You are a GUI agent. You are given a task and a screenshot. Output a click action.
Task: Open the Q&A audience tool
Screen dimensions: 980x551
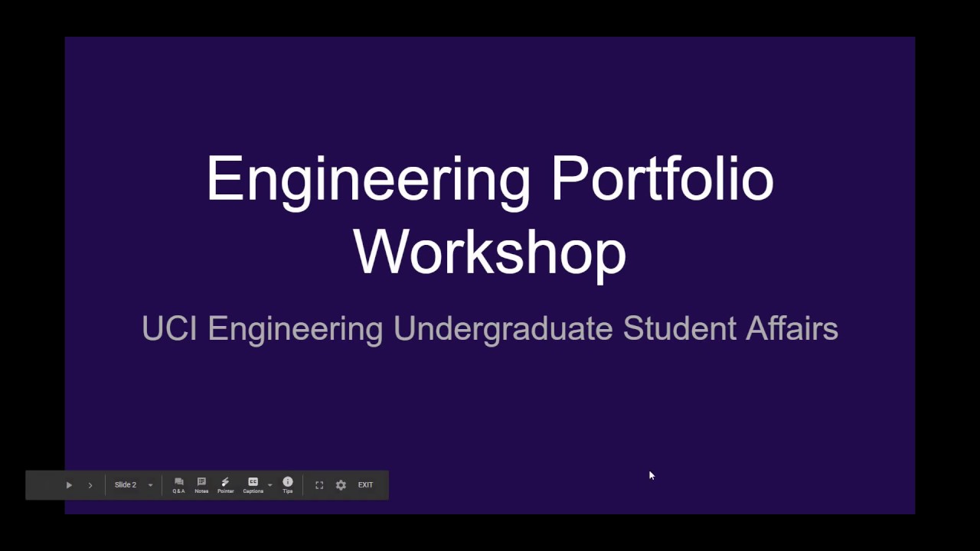[x=178, y=485]
